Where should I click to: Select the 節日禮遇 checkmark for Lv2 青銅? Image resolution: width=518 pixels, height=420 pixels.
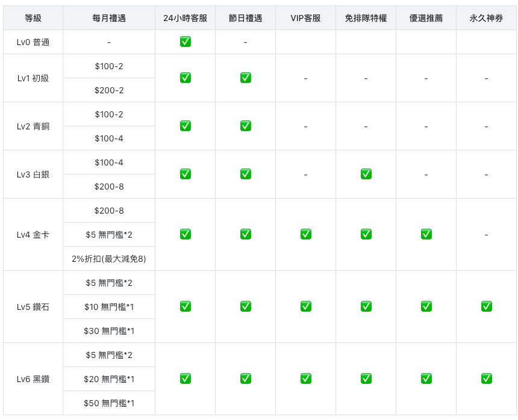(246, 126)
